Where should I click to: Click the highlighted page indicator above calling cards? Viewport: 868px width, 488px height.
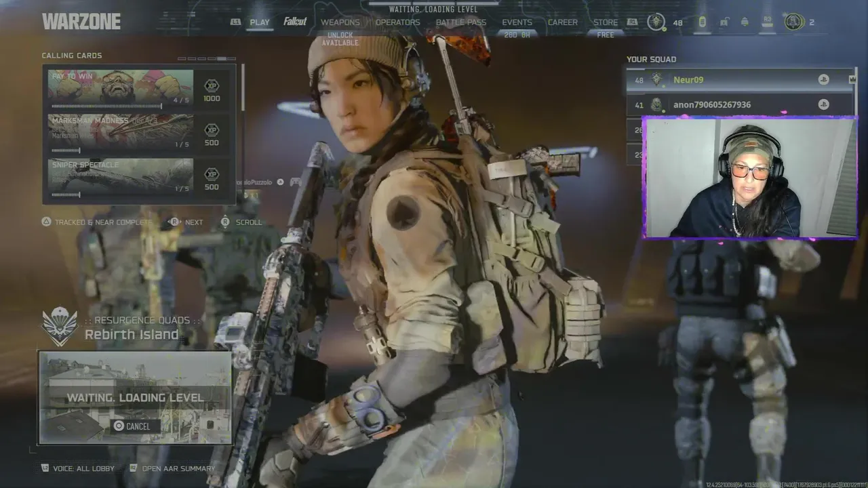(222, 59)
